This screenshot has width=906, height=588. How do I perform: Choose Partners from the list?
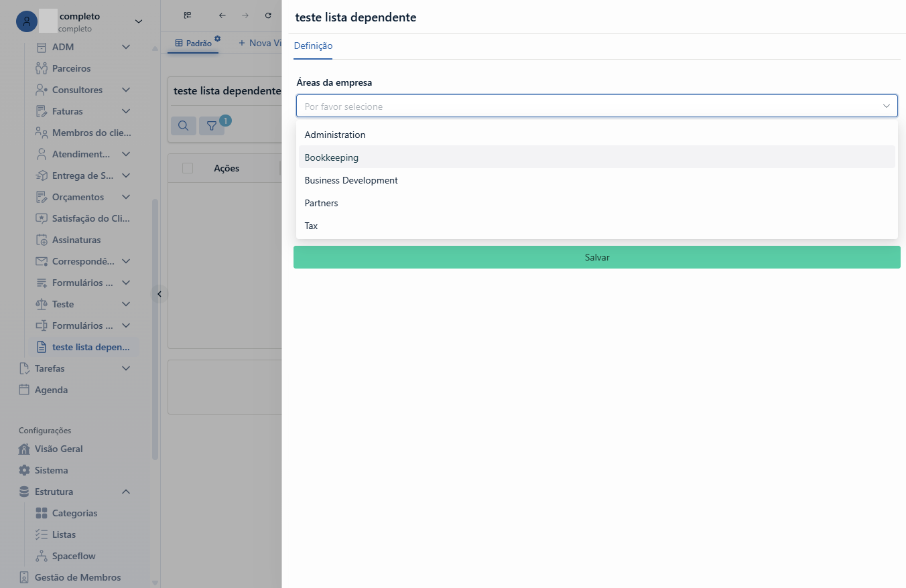(597, 203)
